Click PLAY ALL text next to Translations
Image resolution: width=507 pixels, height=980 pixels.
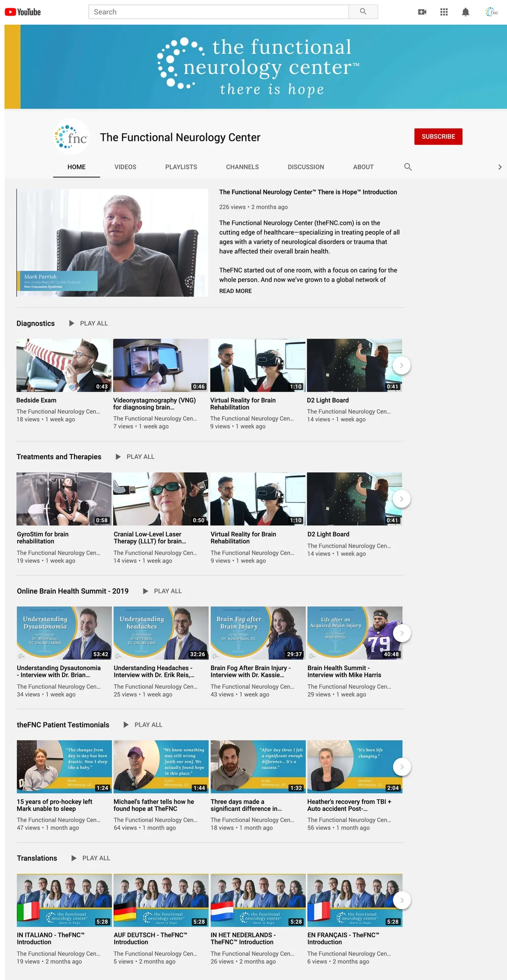click(96, 858)
